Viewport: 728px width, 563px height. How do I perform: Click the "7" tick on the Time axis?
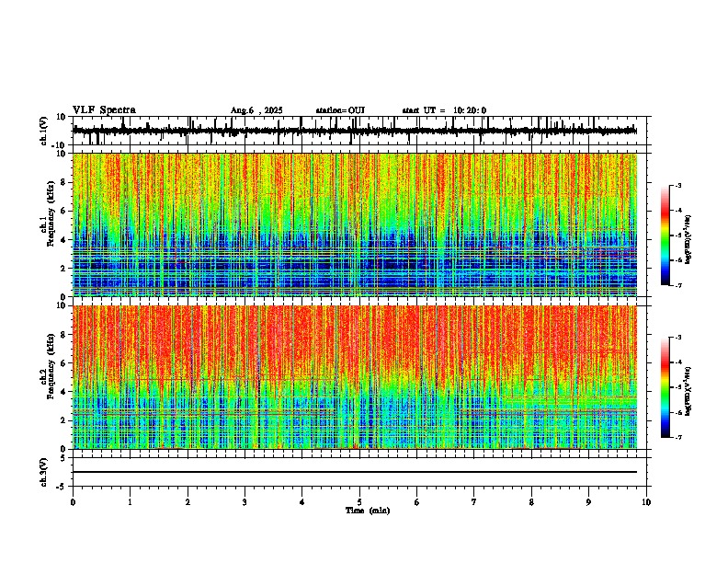point(473,502)
